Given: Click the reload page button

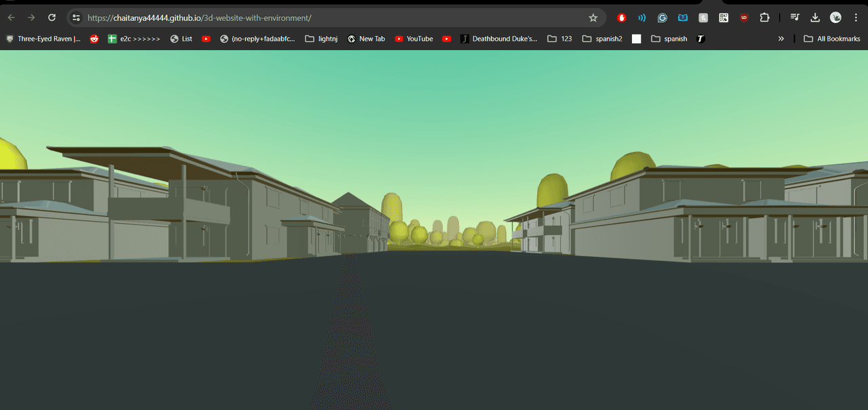Looking at the screenshot, I should coord(52,18).
